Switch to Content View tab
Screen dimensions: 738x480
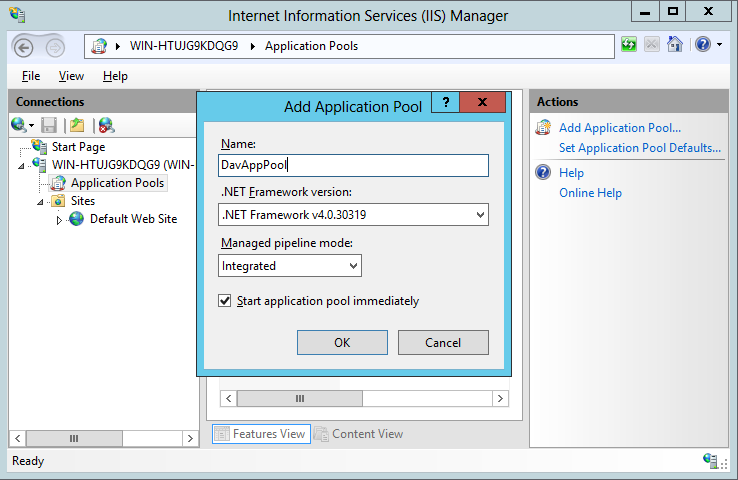pos(359,434)
